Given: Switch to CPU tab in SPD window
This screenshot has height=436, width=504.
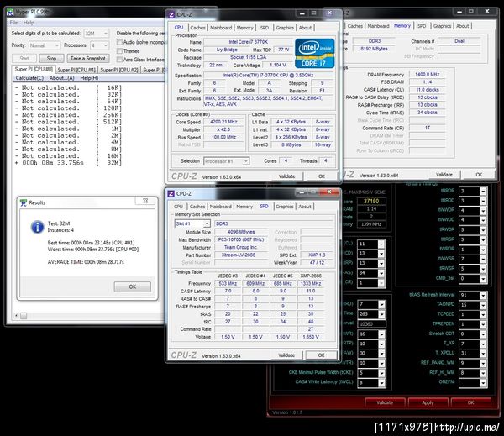Looking at the screenshot, I should click(x=178, y=207).
